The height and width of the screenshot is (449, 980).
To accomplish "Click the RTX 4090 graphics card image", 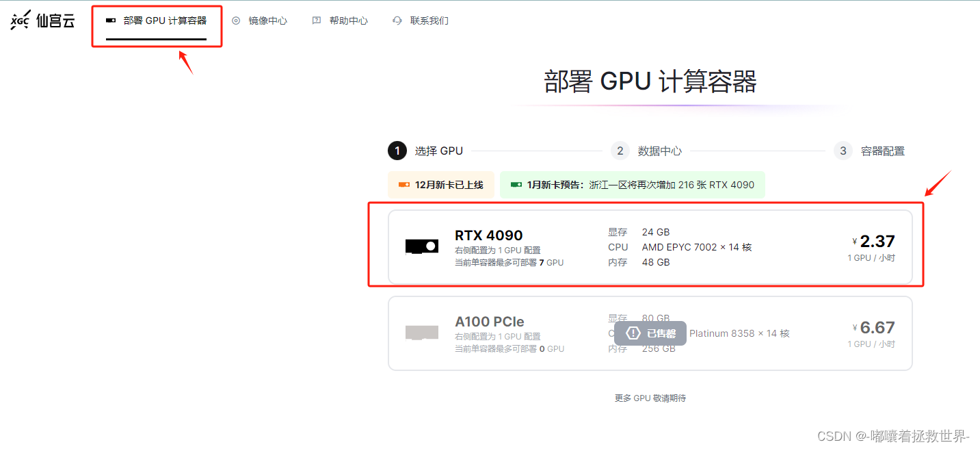I will (x=422, y=246).
